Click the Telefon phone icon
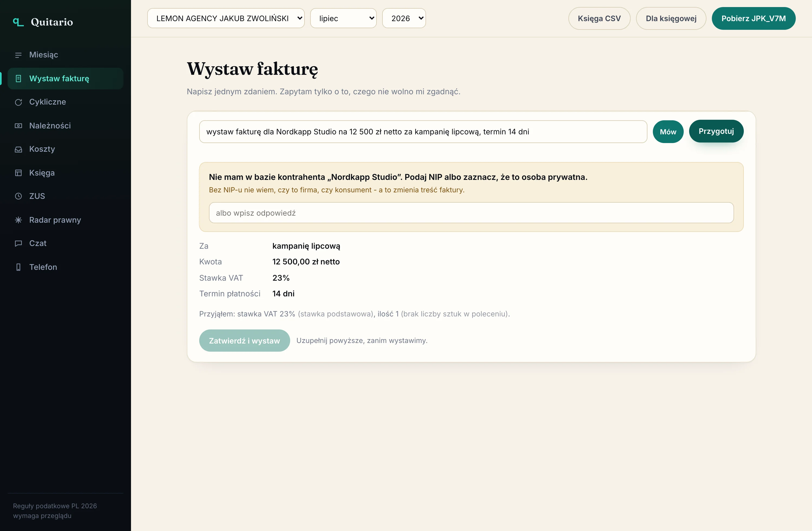The height and width of the screenshot is (531, 812). click(x=18, y=267)
